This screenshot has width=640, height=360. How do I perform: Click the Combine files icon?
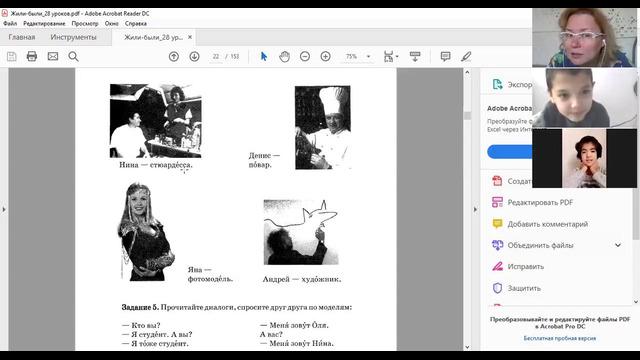point(497,245)
